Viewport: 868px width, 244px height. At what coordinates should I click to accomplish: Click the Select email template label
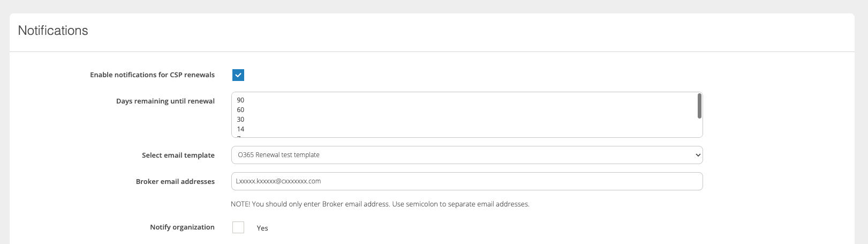pos(178,156)
